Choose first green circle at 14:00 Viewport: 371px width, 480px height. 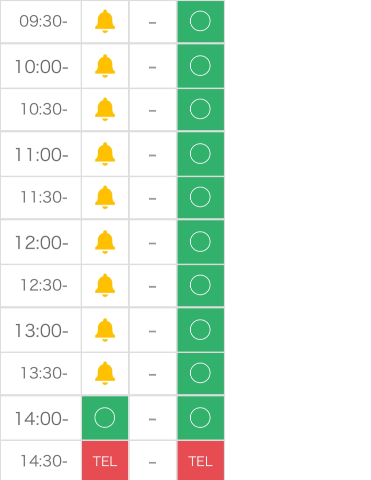(x=105, y=418)
